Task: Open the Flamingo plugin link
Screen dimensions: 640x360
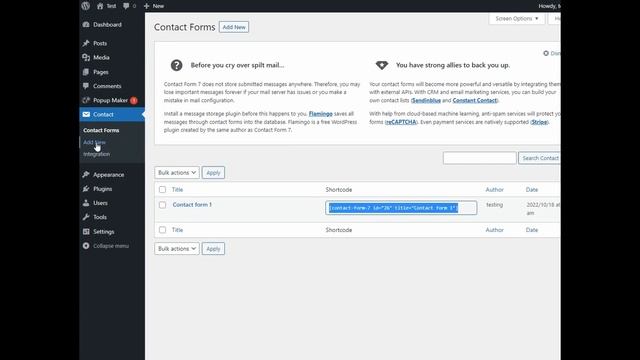Action: pyautogui.click(x=320, y=114)
